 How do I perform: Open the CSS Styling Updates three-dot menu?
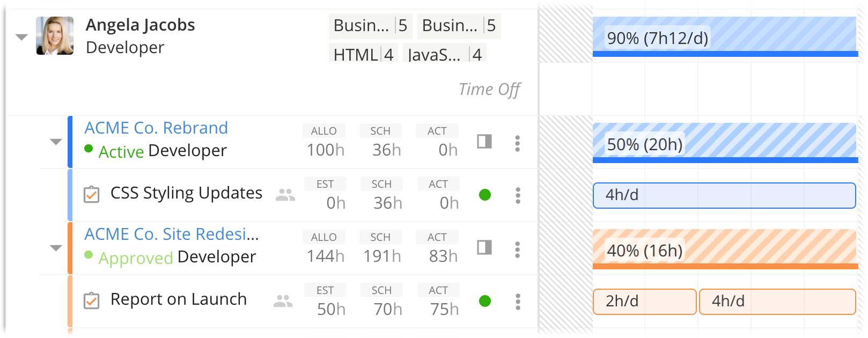click(518, 195)
